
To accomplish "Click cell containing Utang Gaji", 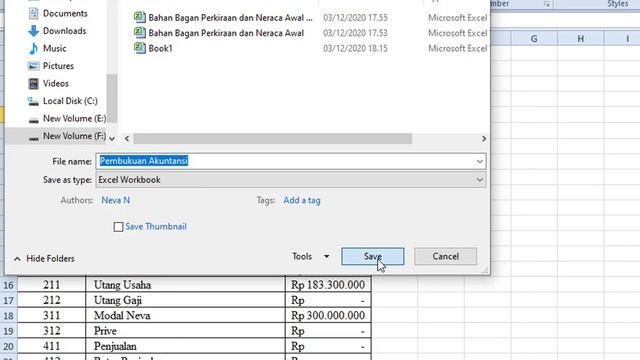I will pos(185,300).
